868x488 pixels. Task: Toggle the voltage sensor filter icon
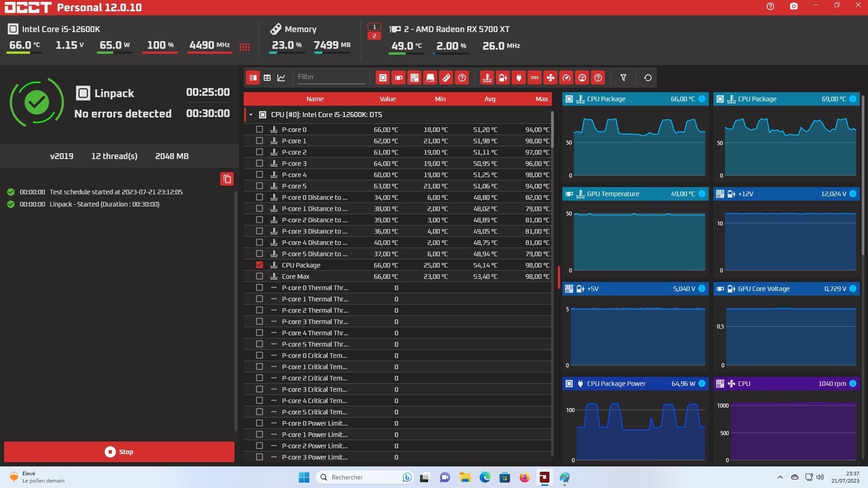(503, 78)
